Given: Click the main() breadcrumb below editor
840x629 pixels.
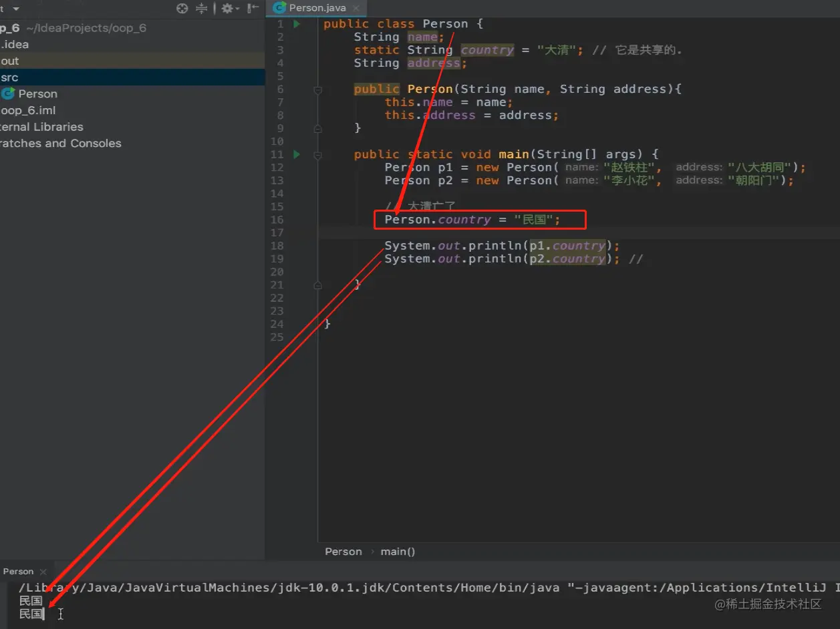Looking at the screenshot, I should coord(398,552).
